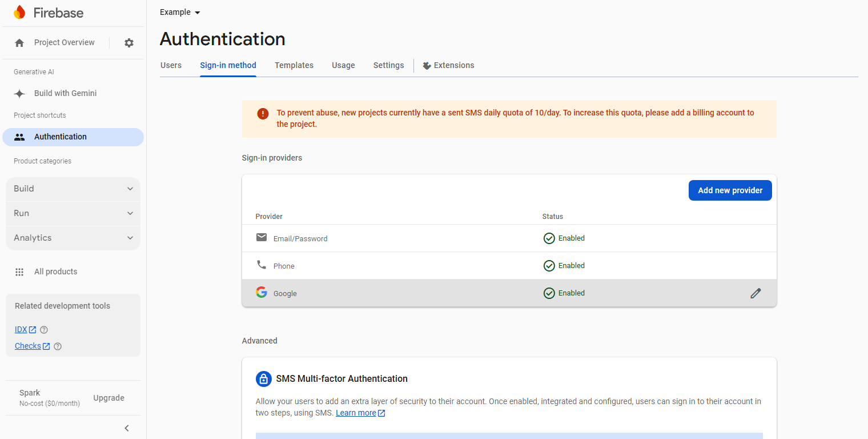Image resolution: width=868 pixels, height=439 pixels.
Task: Select the Email/Password provider row
Action: tap(509, 238)
